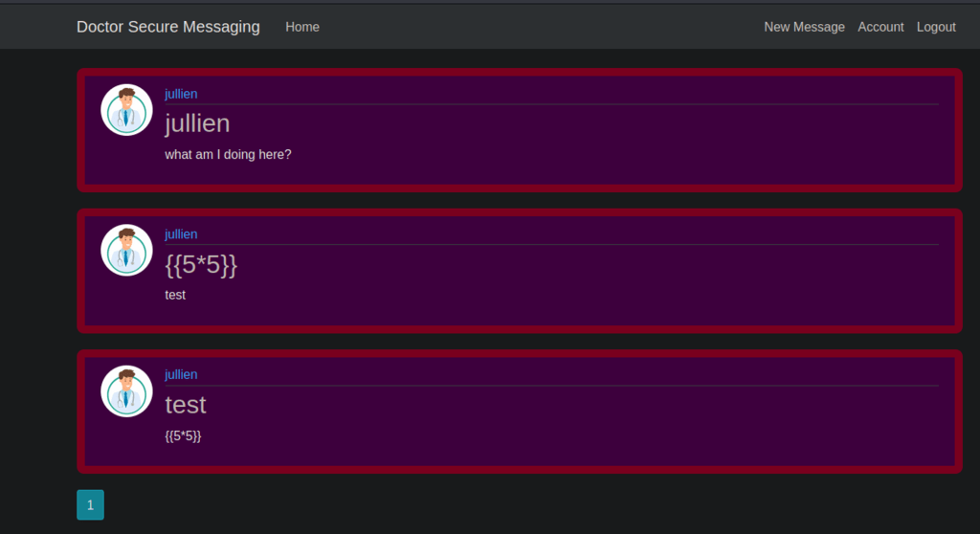This screenshot has height=534, width=980.
Task: Go to the Home page
Action: 302,27
